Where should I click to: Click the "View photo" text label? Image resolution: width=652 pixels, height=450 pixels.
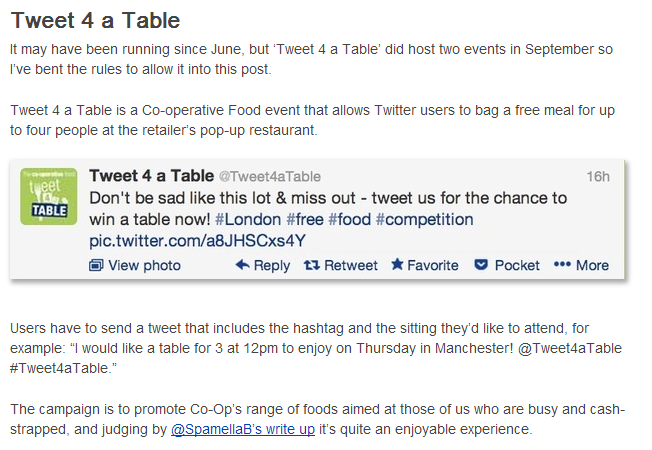pos(144,265)
